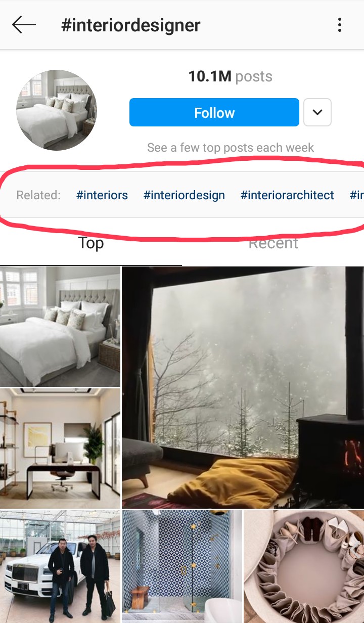The image size is (364, 623).
Task: Open the home office desk post
Action: point(60,448)
